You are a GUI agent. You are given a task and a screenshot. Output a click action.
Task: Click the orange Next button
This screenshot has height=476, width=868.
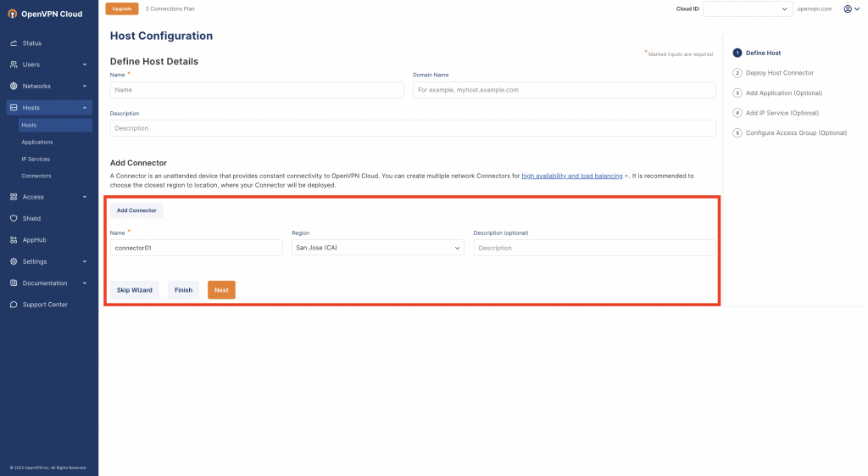(221, 290)
